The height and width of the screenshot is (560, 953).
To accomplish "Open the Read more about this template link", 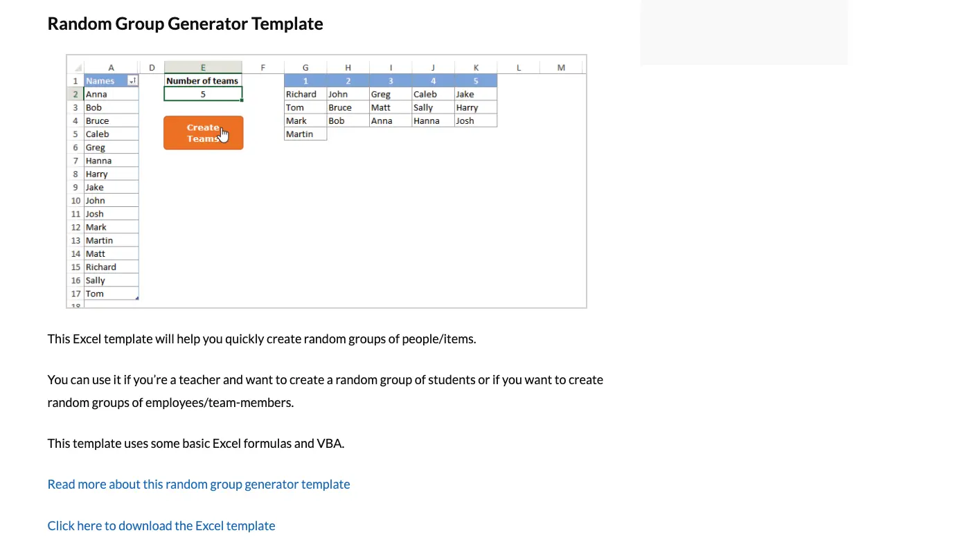I will 198,484.
